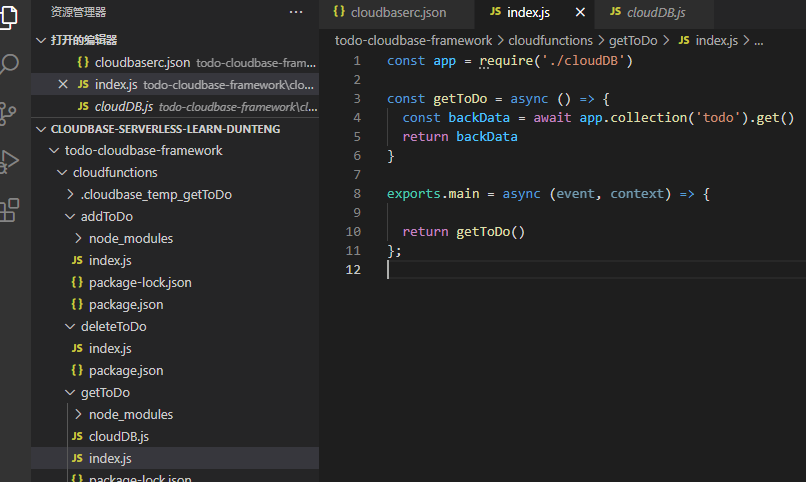Image resolution: width=806 pixels, height=482 pixels.
Task: Collapse the open editors section
Action: pyautogui.click(x=41, y=40)
